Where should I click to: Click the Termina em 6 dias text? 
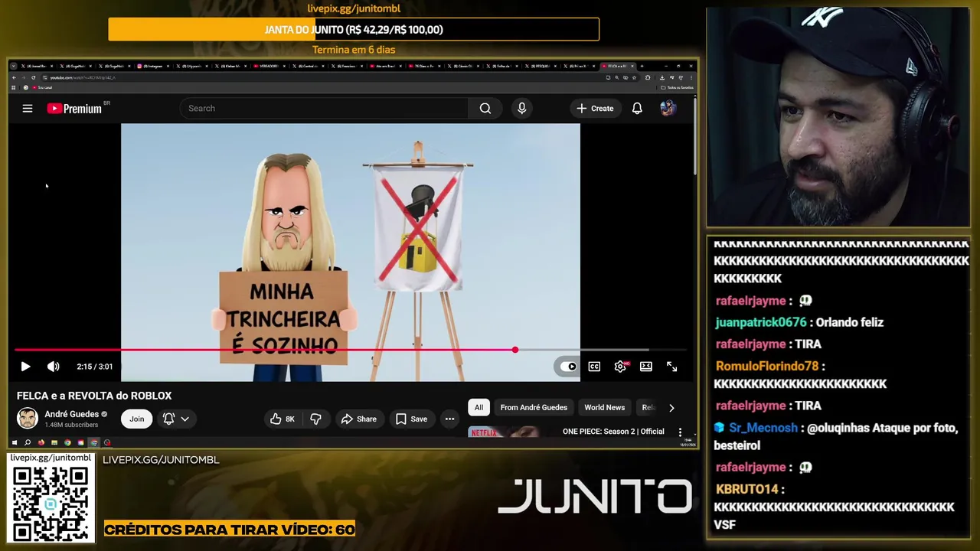click(x=354, y=50)
